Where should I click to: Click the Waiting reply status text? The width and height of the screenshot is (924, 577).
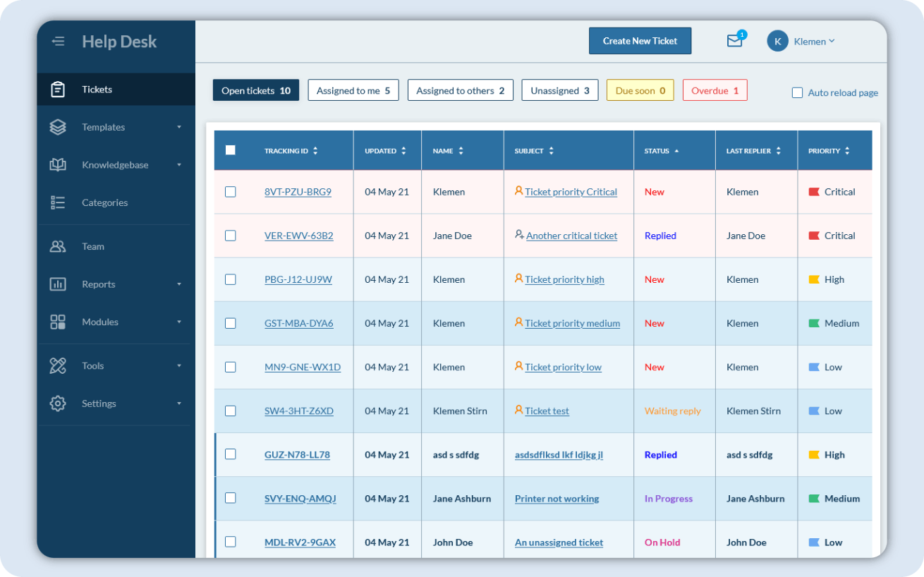click(x=673, y=411)
